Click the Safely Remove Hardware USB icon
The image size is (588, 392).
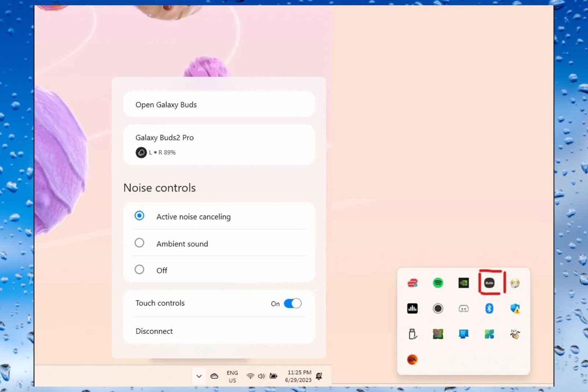tap(412, 334)
